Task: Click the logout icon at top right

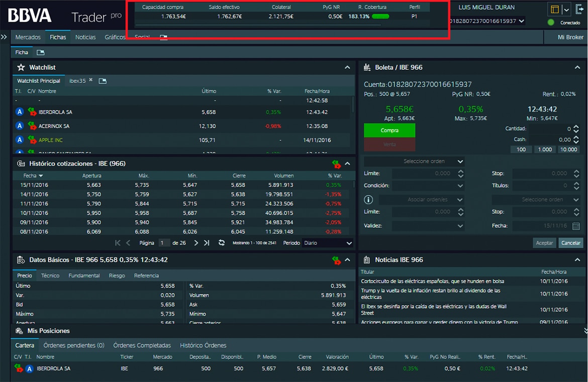Action: point(580,9)
